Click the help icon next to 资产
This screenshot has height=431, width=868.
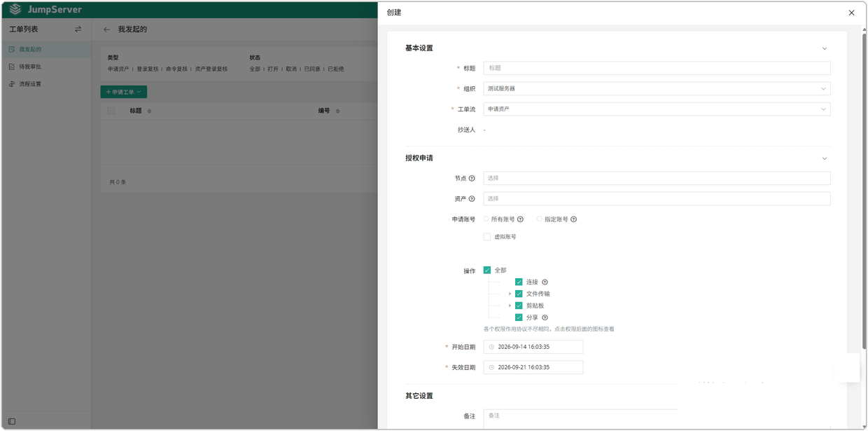pos(472,198)
